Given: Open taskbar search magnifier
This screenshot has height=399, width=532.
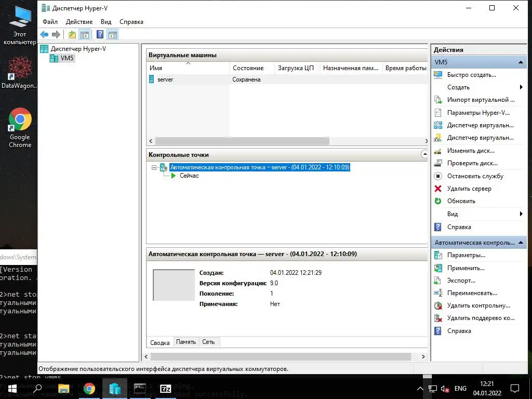Looking at the screenshot, I should [37, 389].
